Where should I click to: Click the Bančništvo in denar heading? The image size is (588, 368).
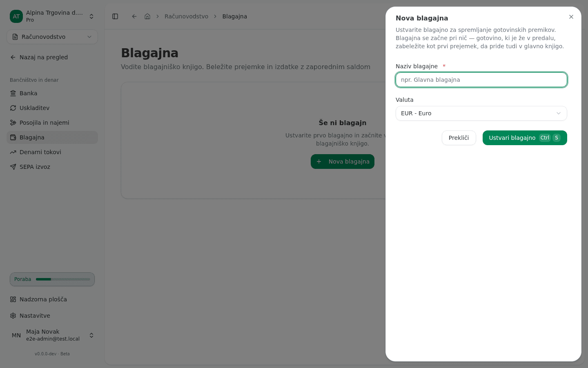[34, 80]
